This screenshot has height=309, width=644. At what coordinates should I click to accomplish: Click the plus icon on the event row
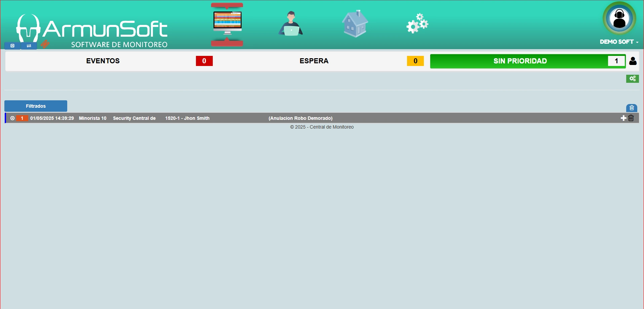(623, 118)
